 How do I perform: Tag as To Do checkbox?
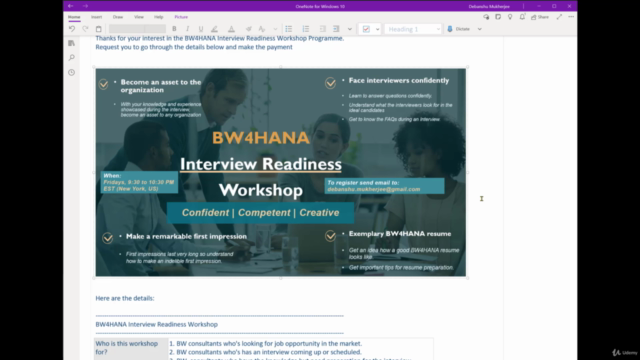click(366, 29)
